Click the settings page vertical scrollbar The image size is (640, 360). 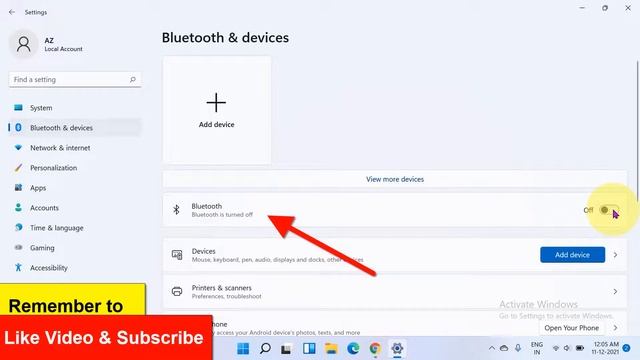(637, 131)
